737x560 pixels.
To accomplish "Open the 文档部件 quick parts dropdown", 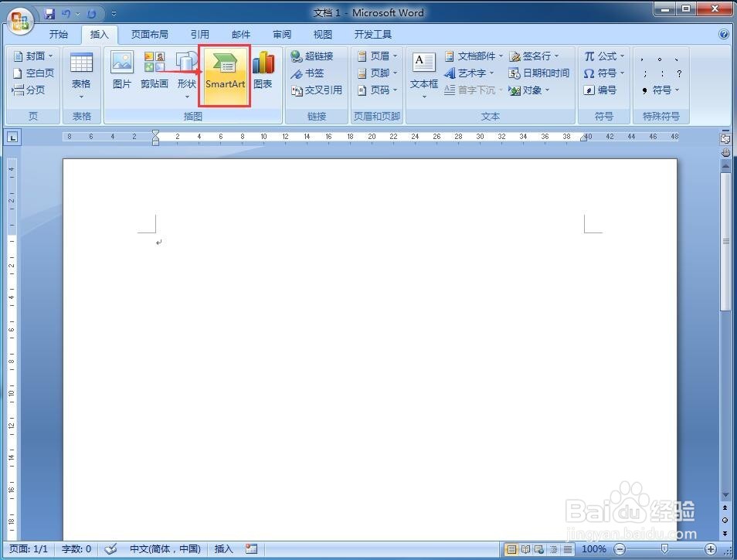I will pos(474,56).
